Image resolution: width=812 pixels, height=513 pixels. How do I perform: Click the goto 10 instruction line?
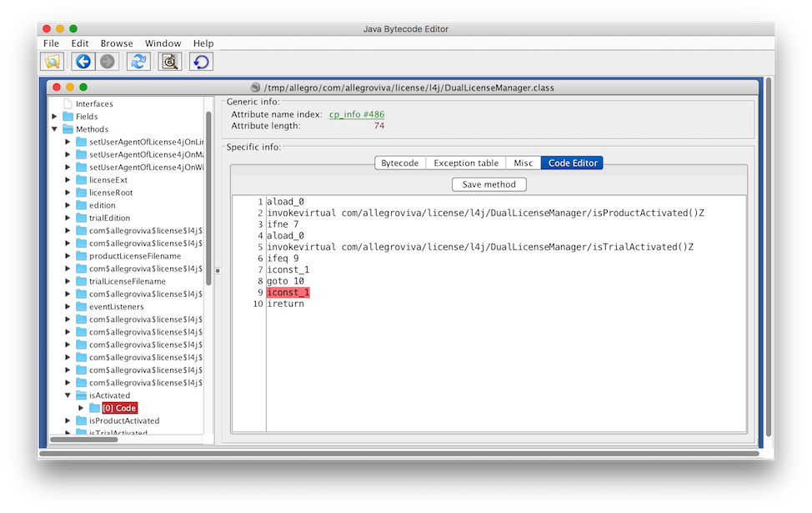(x=286, y=281)
